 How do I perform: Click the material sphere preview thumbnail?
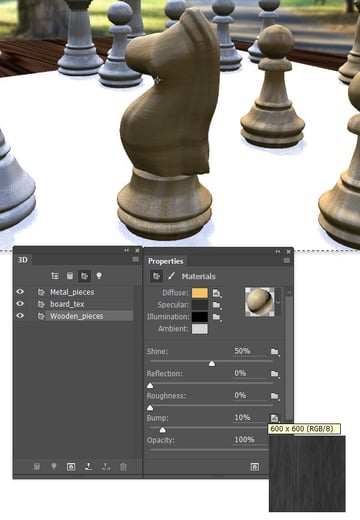(260, 302)
